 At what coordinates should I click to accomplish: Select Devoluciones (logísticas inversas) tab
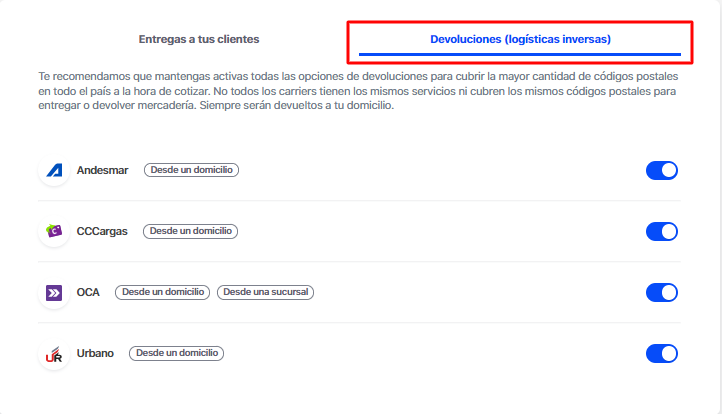tap(520, 39)
